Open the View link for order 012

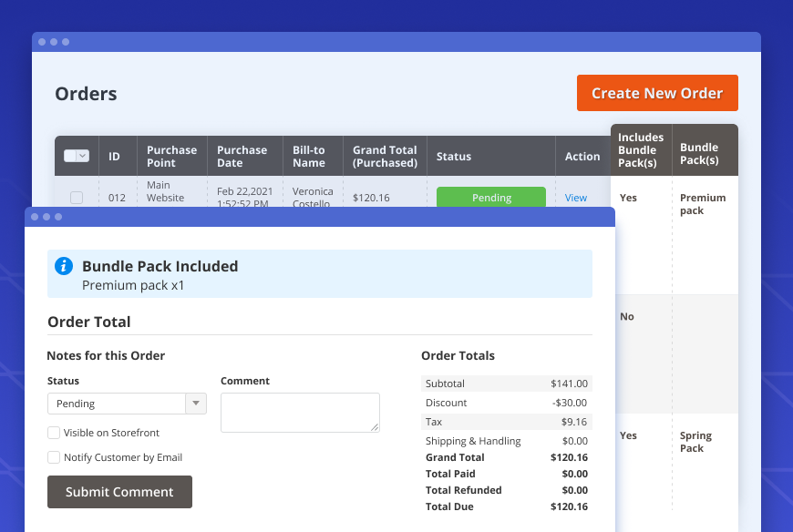576,198
